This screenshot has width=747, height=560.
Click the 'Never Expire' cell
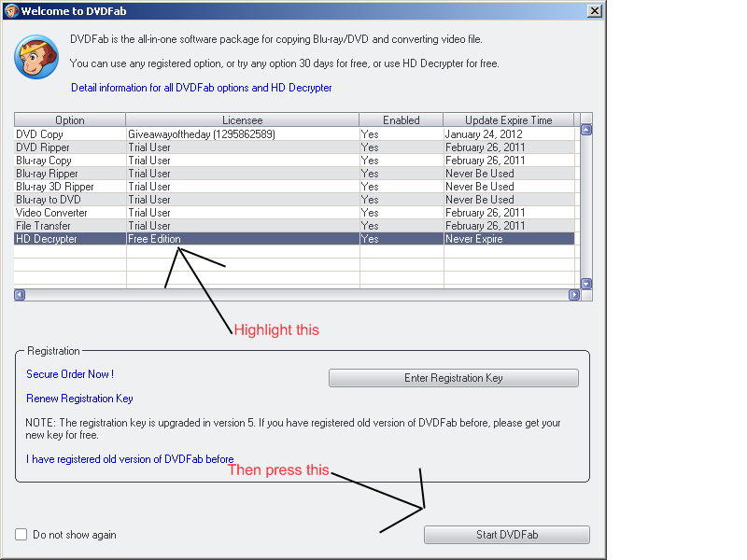(509, 239)
